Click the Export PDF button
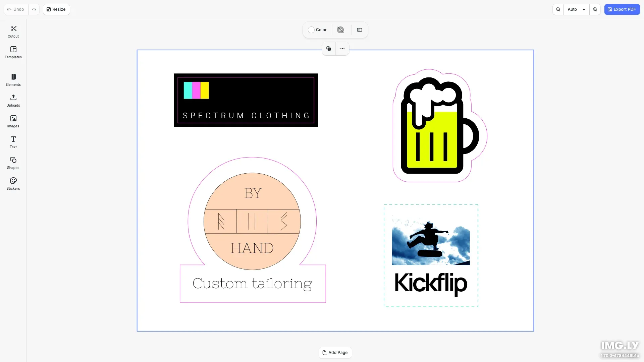The image size is (644, 362). [x=622, y=9]
